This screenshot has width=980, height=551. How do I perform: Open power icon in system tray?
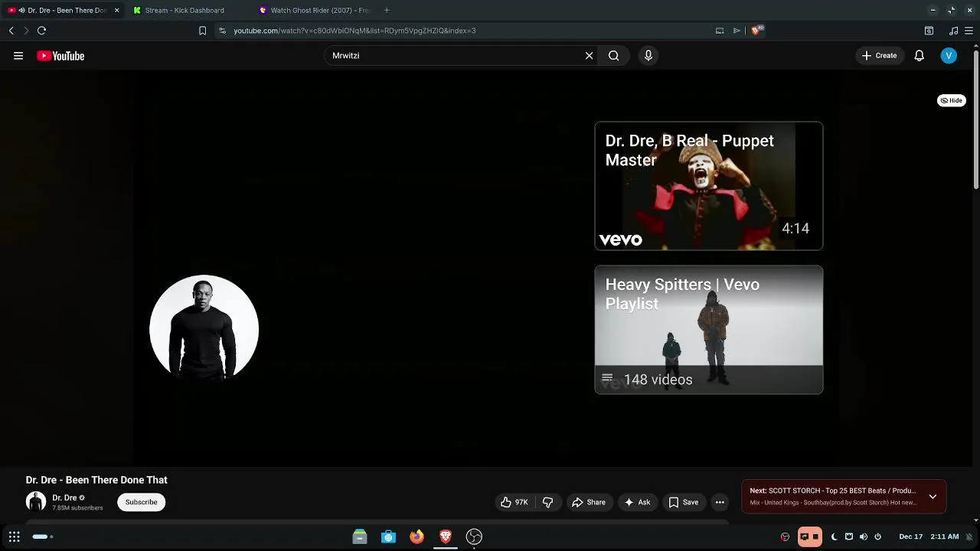[877, 536]
